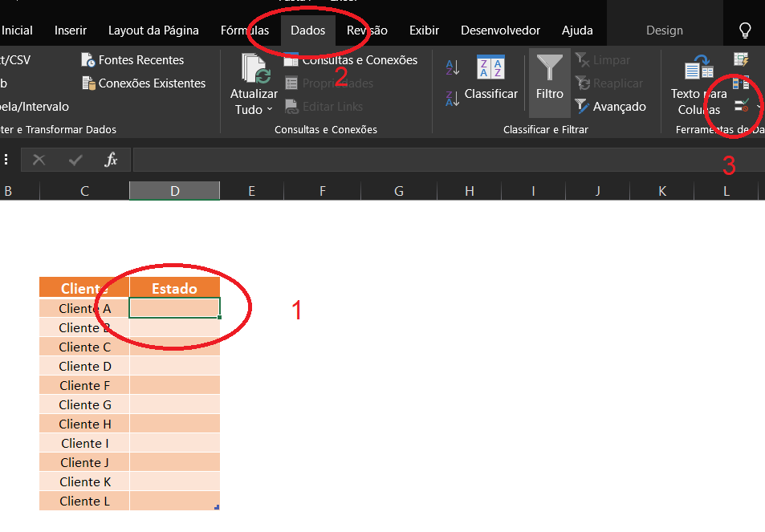Viewport: 765px width, 532px height.
Task: Switch to the Inserir tab
Action: pos(71,30)
